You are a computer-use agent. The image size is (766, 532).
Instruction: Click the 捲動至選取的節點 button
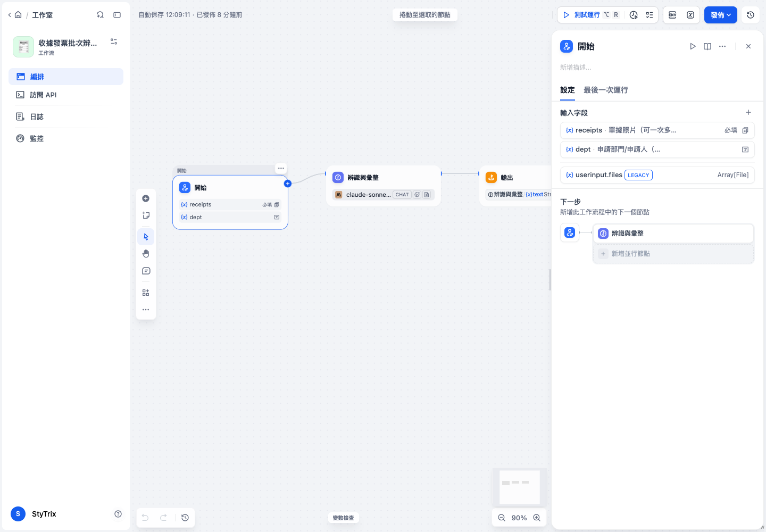425,15
